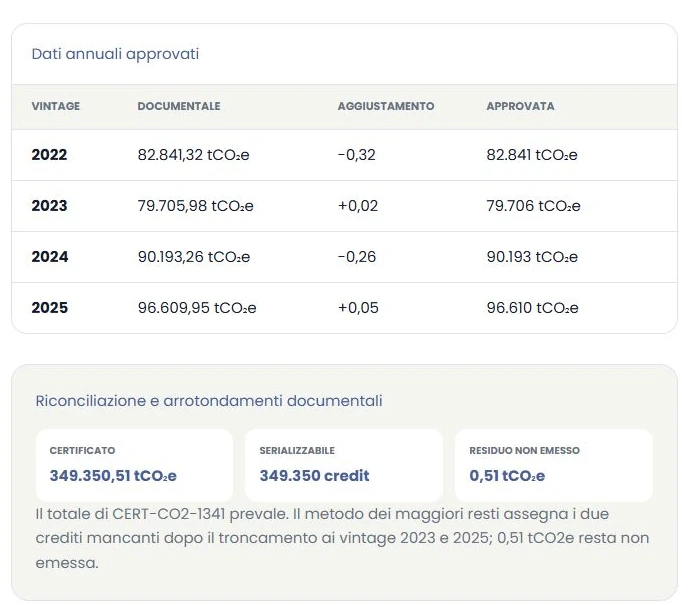
Task: Click the adjustment value +0,05
Action: 358,308
